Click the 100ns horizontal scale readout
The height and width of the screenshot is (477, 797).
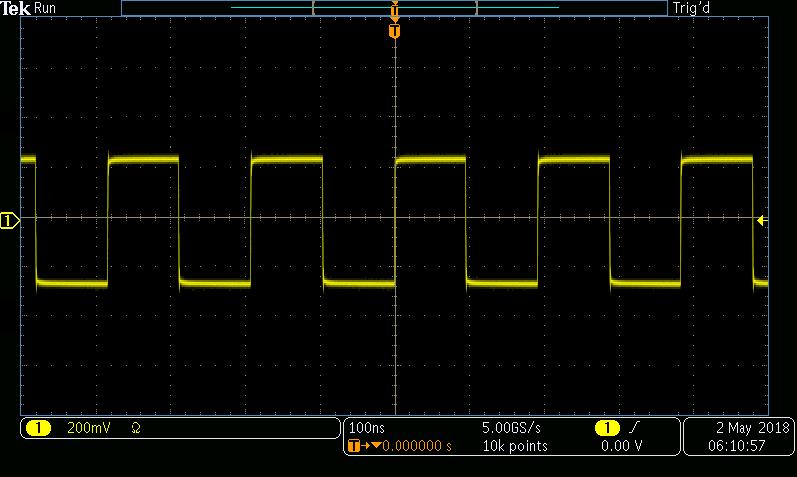[x=367, y=428]
